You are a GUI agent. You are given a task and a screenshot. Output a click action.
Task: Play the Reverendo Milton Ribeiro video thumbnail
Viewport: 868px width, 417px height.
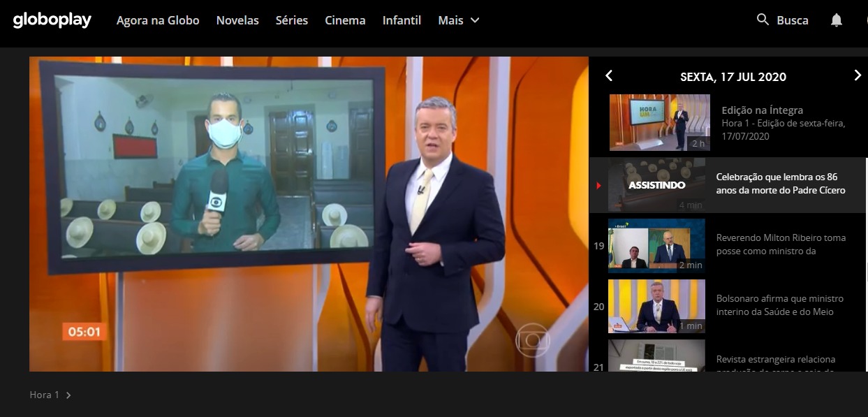(x=656, y=245)
